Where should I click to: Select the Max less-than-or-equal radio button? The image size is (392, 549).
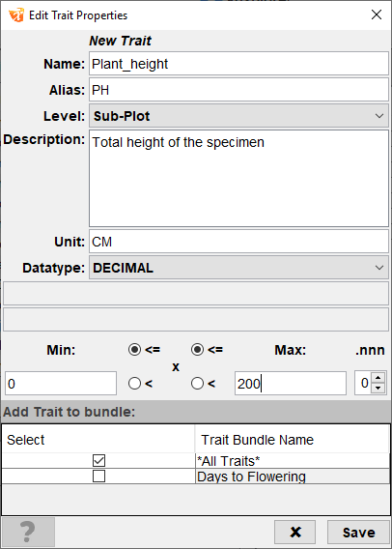click(x=197, y=350)
